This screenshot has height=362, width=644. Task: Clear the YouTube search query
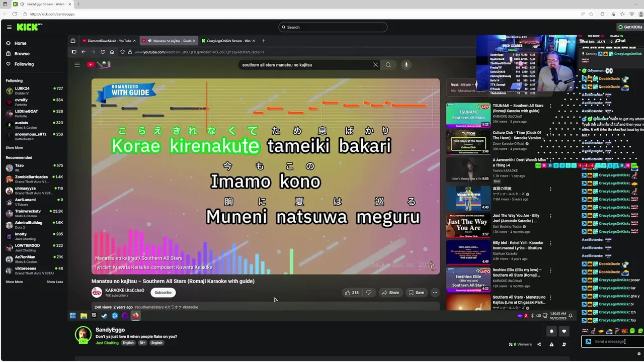375,65
